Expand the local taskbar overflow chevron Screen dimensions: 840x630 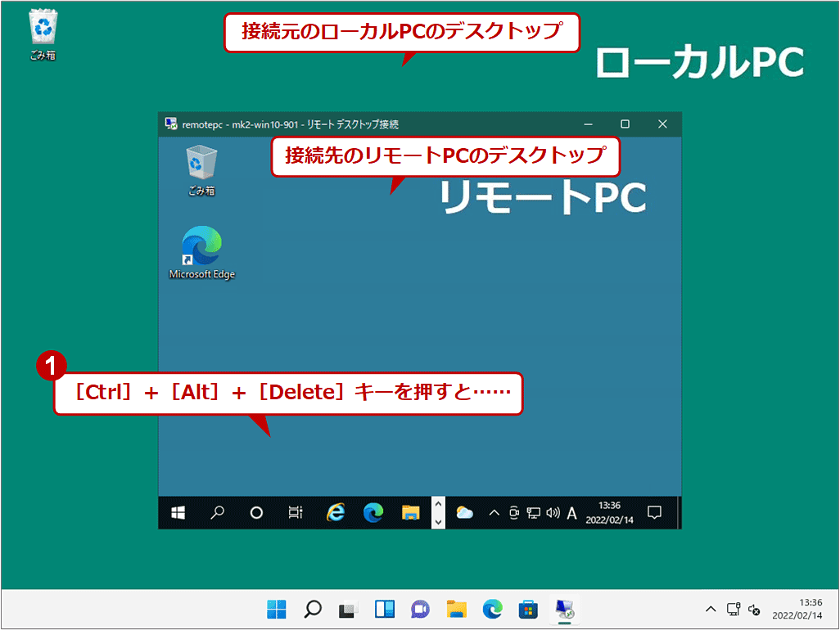[711, 609]
